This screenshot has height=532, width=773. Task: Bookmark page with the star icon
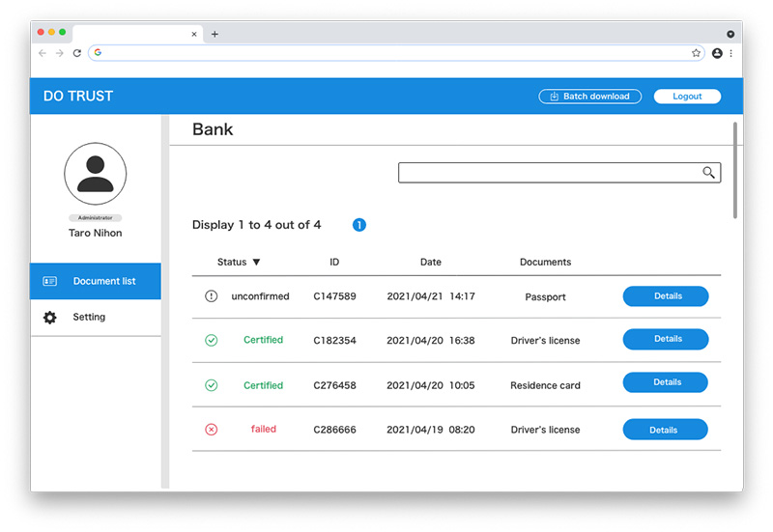coord(696,53)
